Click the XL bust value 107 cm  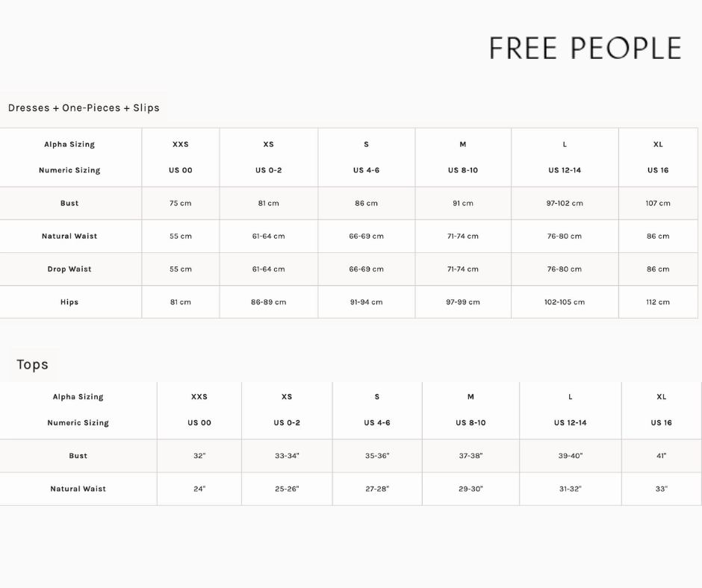658,203
